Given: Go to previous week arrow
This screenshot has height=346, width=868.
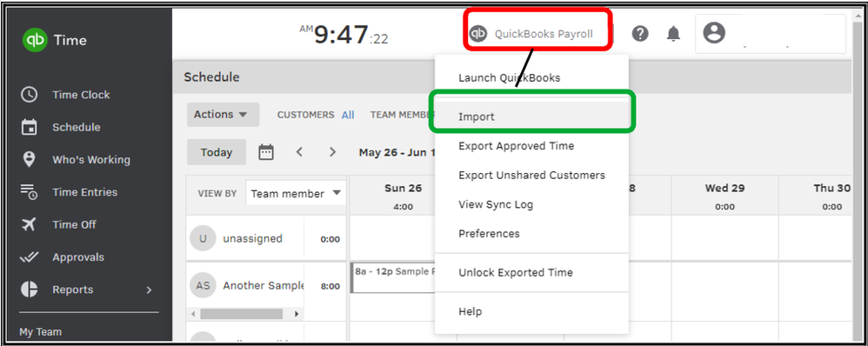Looking at the screenshot, I should (299, 151).
